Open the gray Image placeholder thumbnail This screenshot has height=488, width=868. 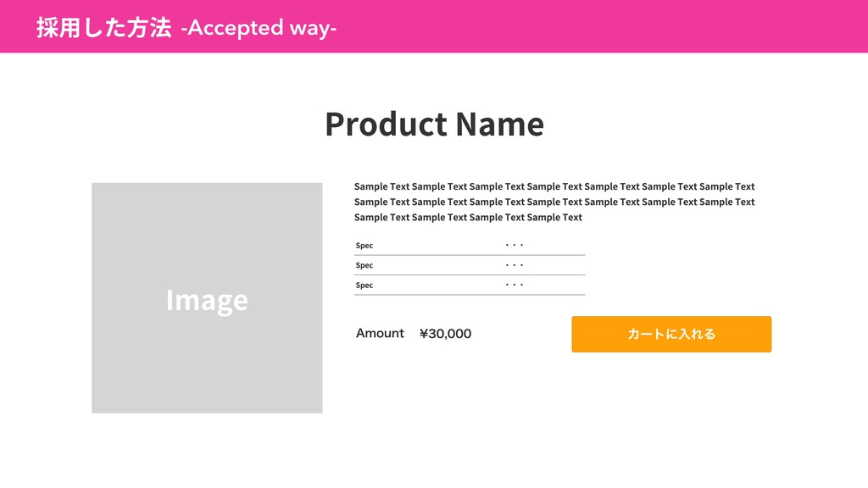tap(207, 297)
